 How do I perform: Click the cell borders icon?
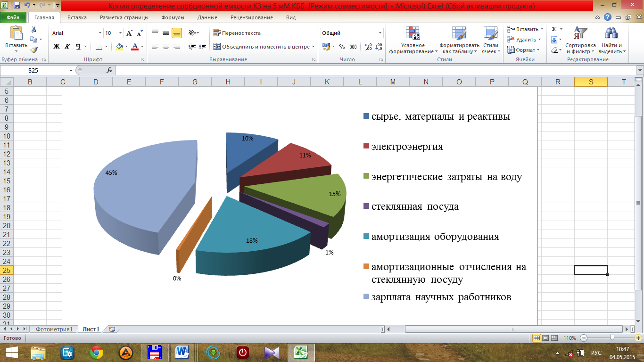point(99,47)
